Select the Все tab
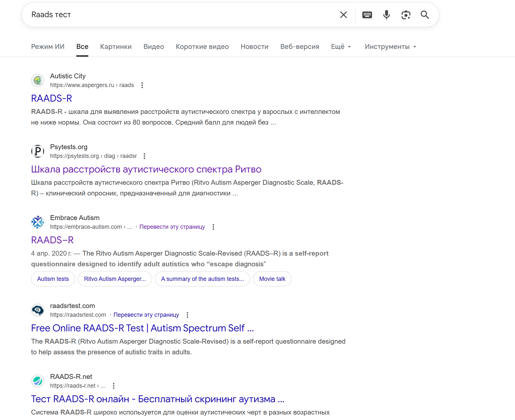Screen dimensions: 515x420 (82, 47)
